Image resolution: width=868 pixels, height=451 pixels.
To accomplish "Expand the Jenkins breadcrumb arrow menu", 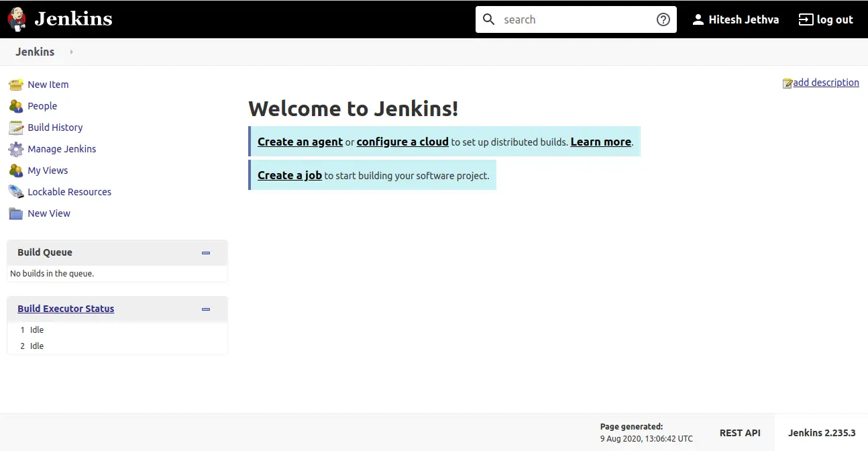I will [x=72, y=52].
